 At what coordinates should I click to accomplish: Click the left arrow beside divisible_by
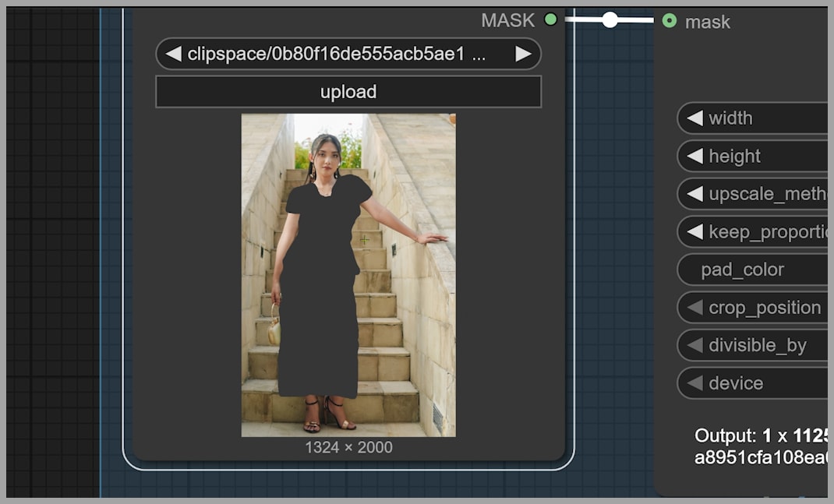(x=694, y=345)
